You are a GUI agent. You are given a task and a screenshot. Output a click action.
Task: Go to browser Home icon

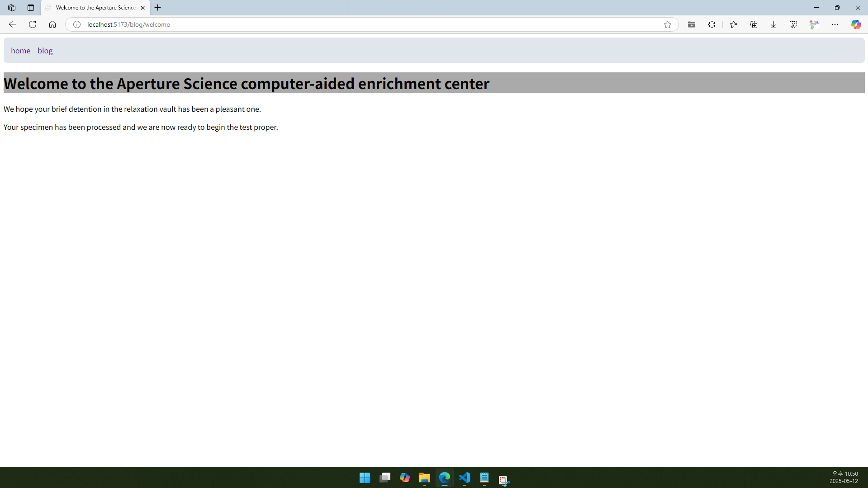coord(52,24)
